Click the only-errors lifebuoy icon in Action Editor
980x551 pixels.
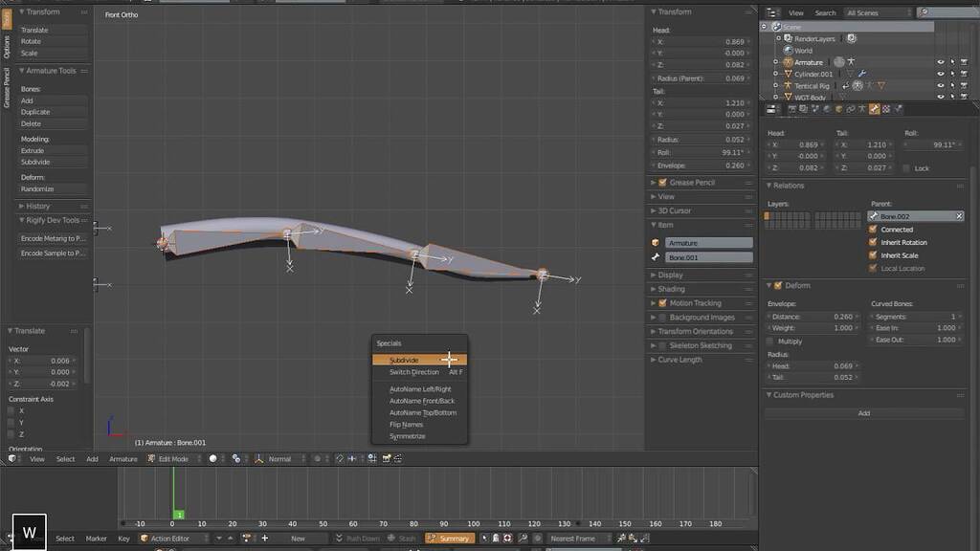click(507, 538)
